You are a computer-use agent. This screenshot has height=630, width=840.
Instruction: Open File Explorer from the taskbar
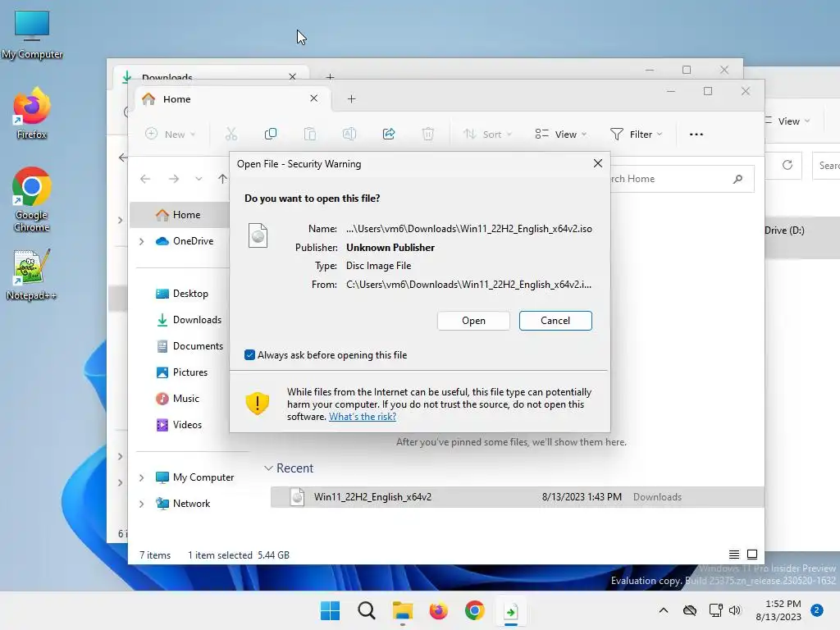pos(402,610)
